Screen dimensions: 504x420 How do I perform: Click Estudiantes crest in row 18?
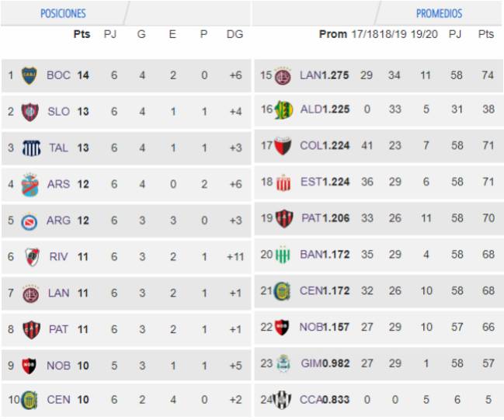coord(283,182)
